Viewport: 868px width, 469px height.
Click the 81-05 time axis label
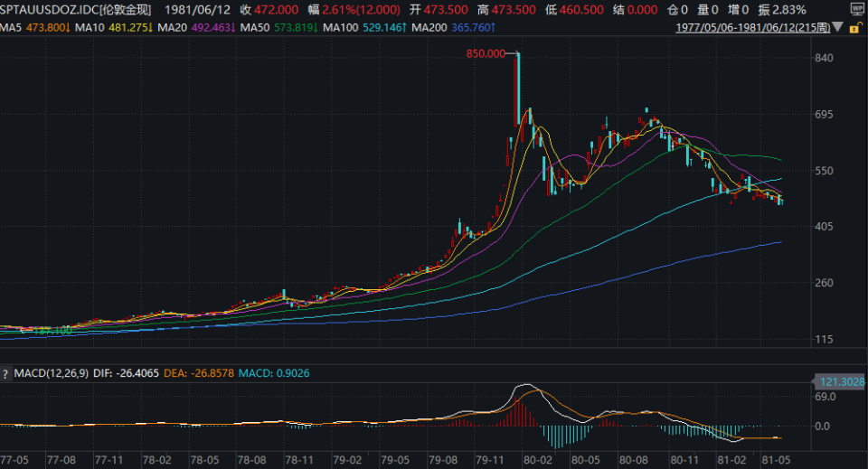(776, 460)
